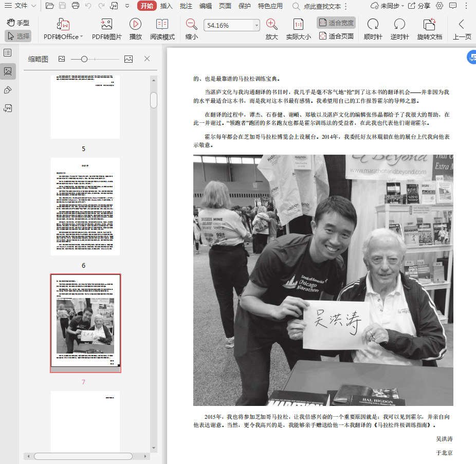Start slideshow with 播放 icon
This screenshot has width=476, height=464.
pos(135,25)
